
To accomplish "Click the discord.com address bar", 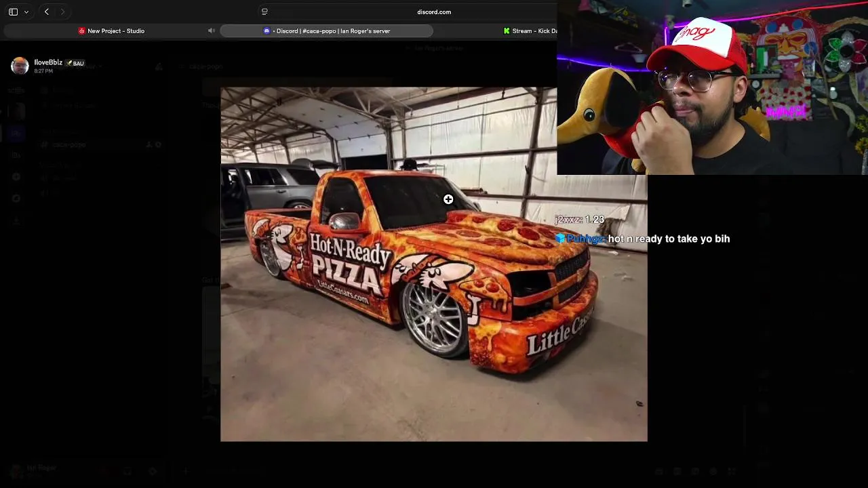I will (x=434, y=12).
